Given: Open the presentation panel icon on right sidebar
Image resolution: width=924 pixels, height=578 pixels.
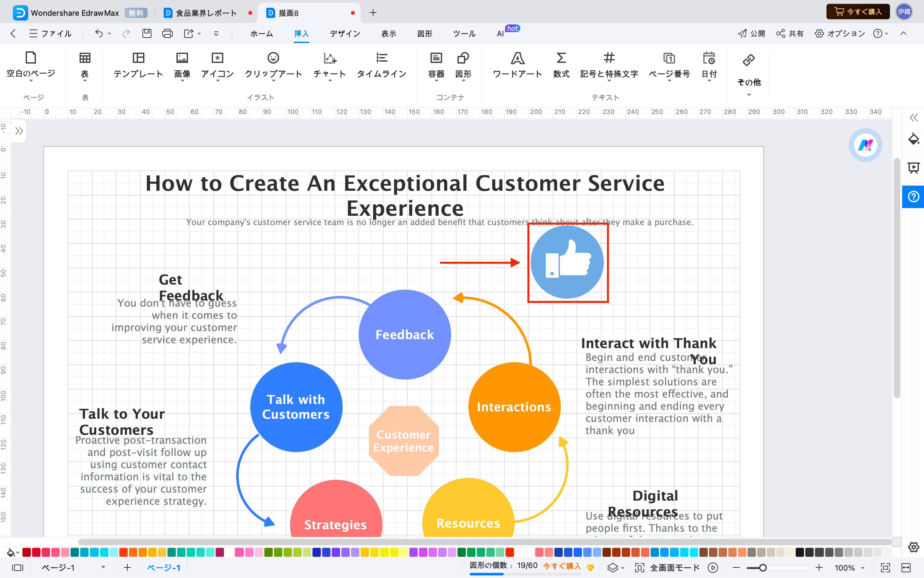Looking at the screenshot, I should 913,168.
